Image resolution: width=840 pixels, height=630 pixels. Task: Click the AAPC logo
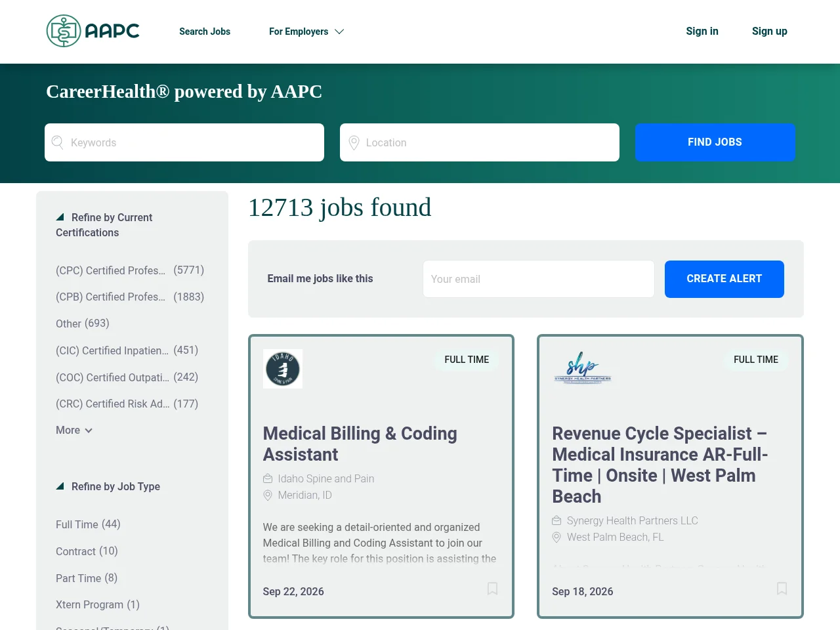pyautogui.click(x=93, y=31)
